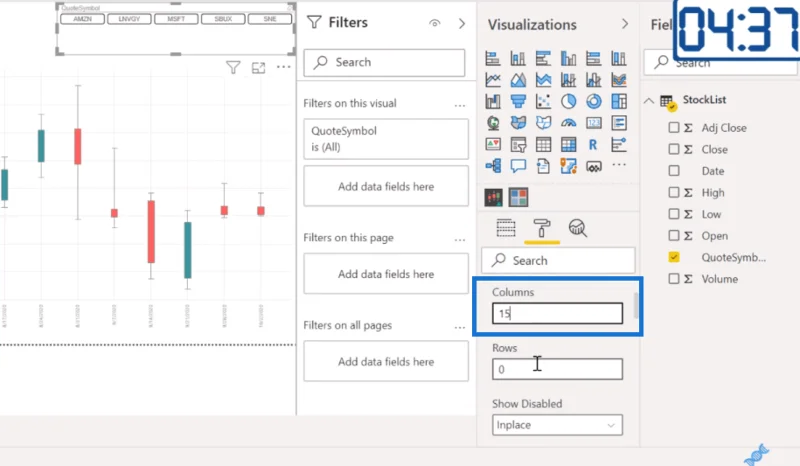Image resolution: width=800 pixels, height=466 pixels.
Task: Click Add data fields under this page
Action: click(x=386, y=274)
